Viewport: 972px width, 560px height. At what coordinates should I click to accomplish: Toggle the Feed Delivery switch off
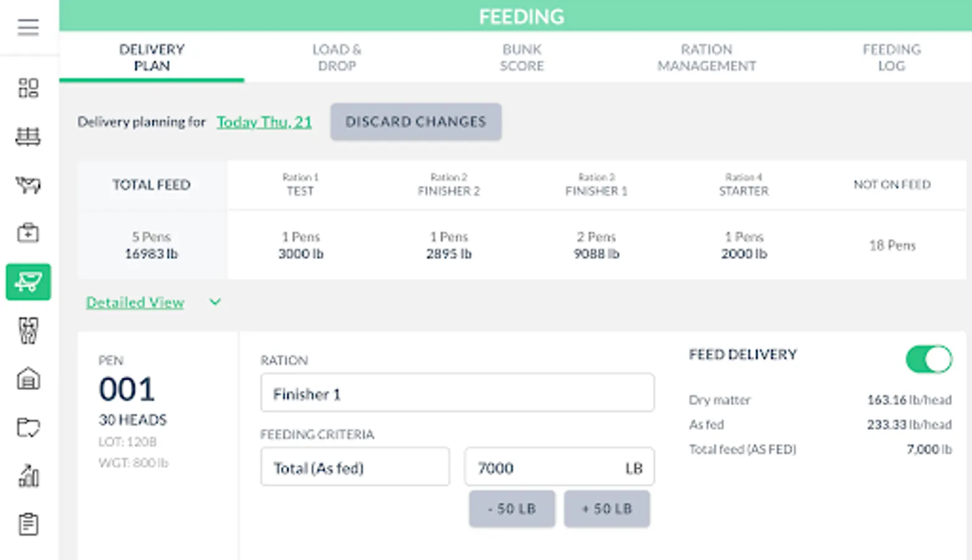[x=928, y=359]
